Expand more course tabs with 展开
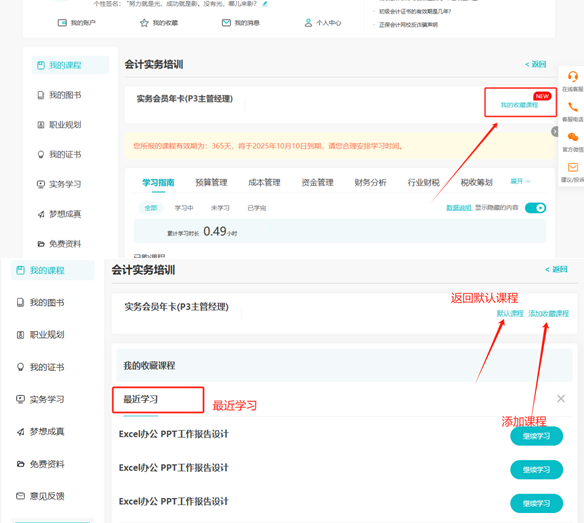 point(520,181)
